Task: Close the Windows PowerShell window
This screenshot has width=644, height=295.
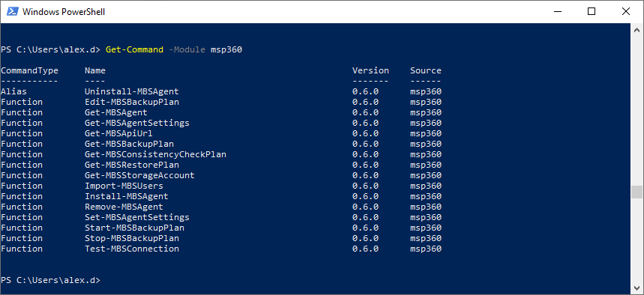Action: (x=626, y=11)
